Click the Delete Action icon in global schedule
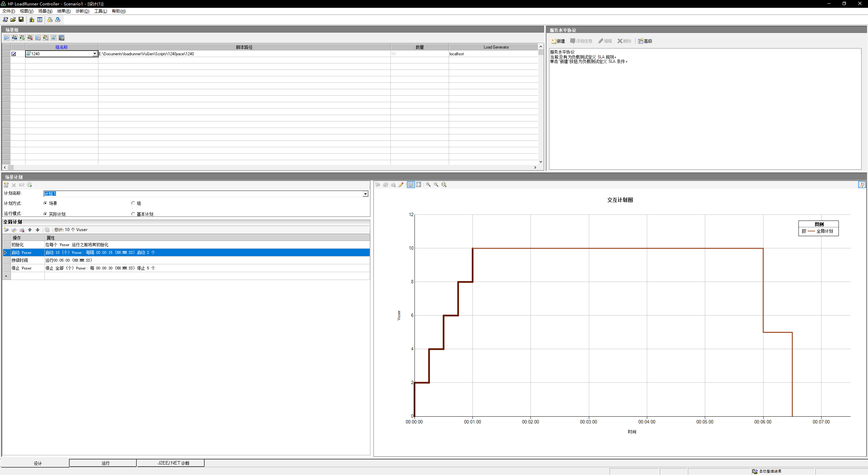Viewport: 868px width, 475px height. [22, 230]
